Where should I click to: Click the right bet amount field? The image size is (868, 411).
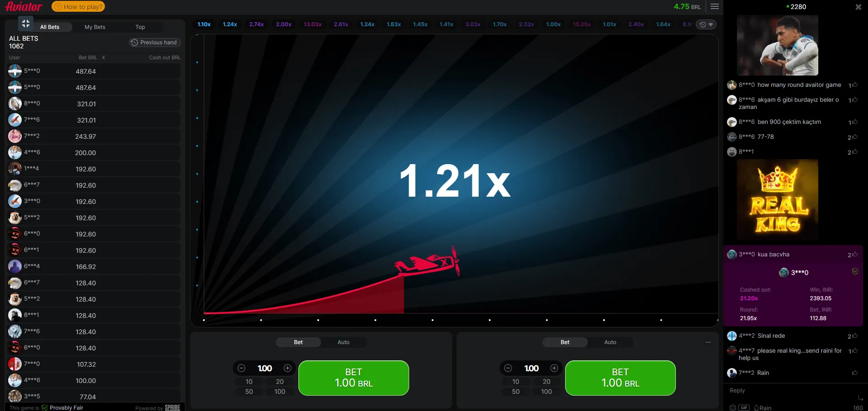point(531,368)
